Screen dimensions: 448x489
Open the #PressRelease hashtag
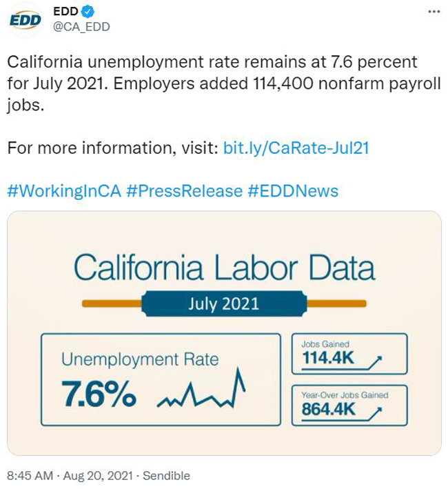[185, 191]
